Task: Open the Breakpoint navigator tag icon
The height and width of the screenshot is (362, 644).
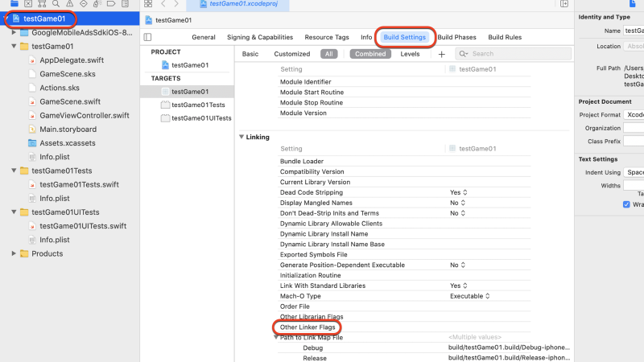Action: [x=111, y=3]
